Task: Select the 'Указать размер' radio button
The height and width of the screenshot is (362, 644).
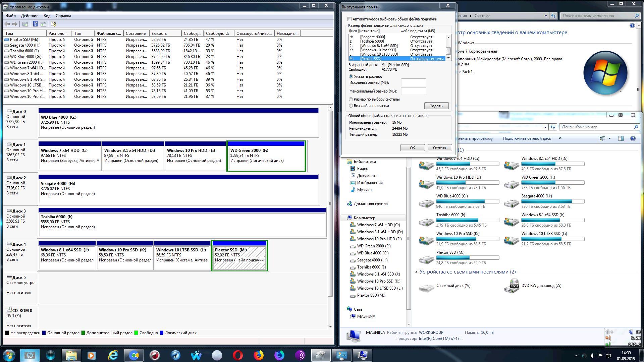Action: tap(351, 76)
